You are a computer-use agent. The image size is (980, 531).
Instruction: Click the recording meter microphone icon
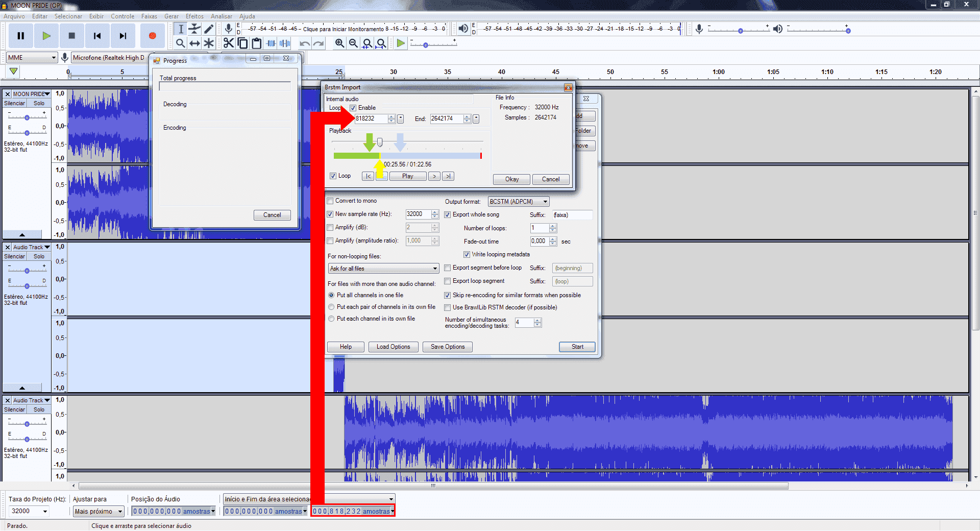click(x=228, y=29)
